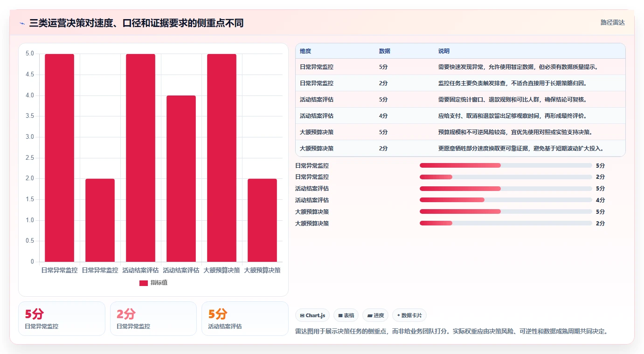Screen dimensions: 644x354
Task: Click the page title about 三类运营决策
Action: point(136,23)
